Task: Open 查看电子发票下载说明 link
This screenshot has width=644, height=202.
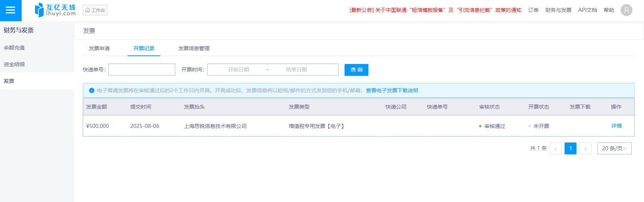Action: [x=392, y=90]
